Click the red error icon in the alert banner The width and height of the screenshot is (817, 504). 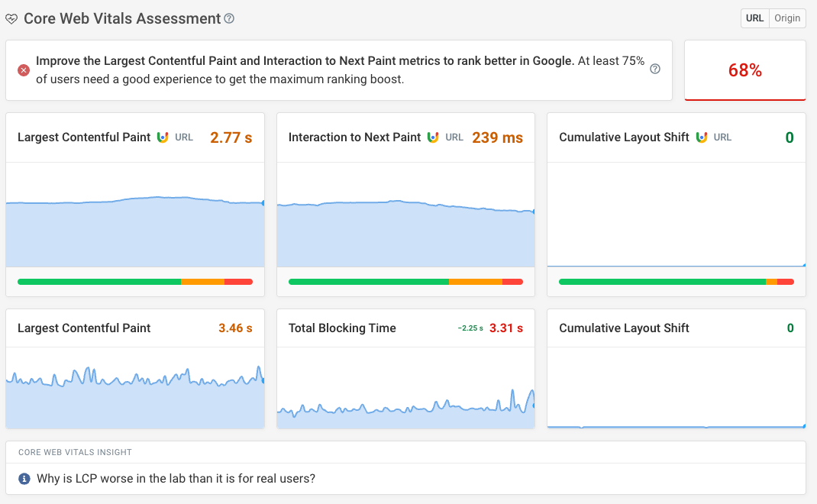[24, 70]
